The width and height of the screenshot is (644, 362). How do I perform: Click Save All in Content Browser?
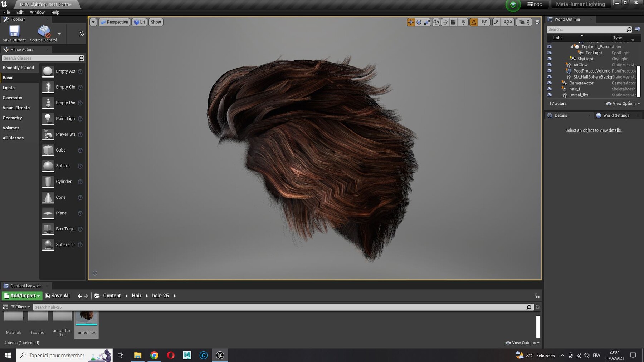click(x=57, y=296)
